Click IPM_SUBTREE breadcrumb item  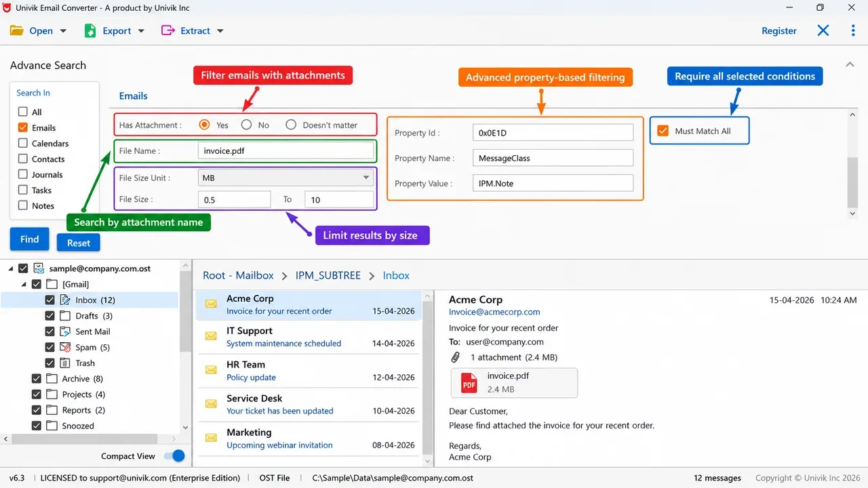(x=328, y=275)
